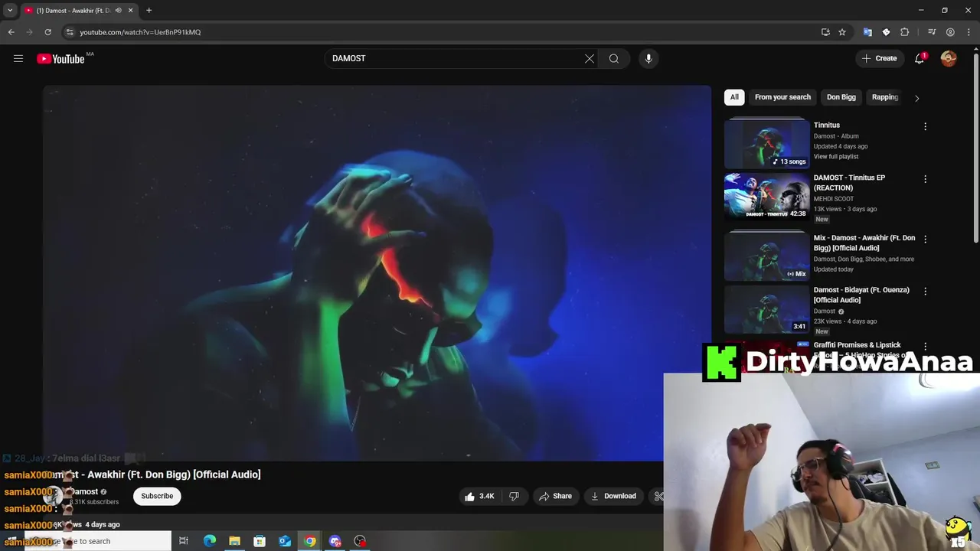Image resolution: width=980 pixels, height=551 pixels.
Task: Click the browser address bar URL
Action: tap(140, 32)
